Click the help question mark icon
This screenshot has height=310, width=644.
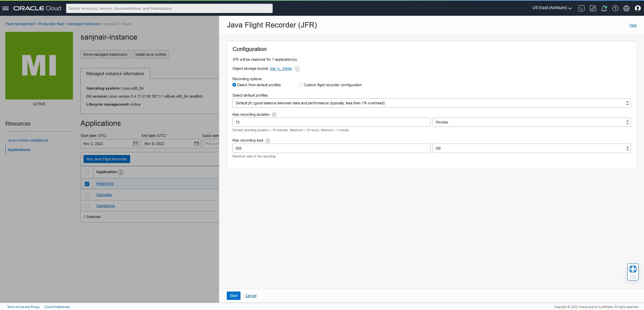coord(615,8)
